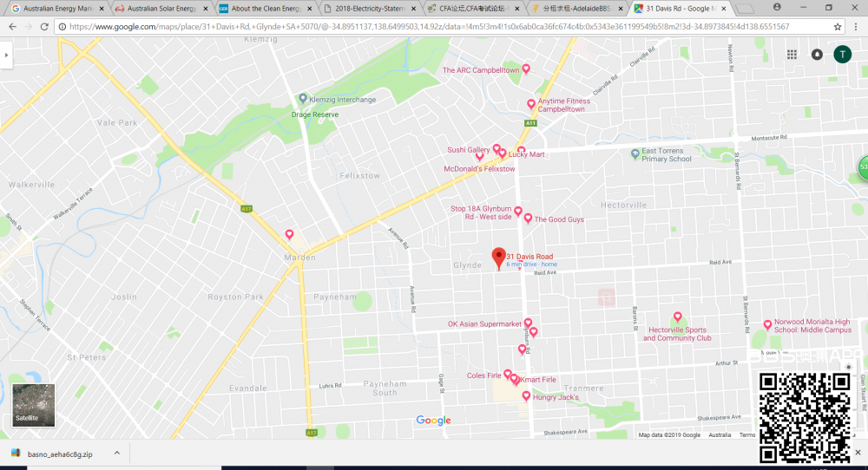Toggle Satellite view thumbnail
868x470 pixels.
(x=33, y=405)
